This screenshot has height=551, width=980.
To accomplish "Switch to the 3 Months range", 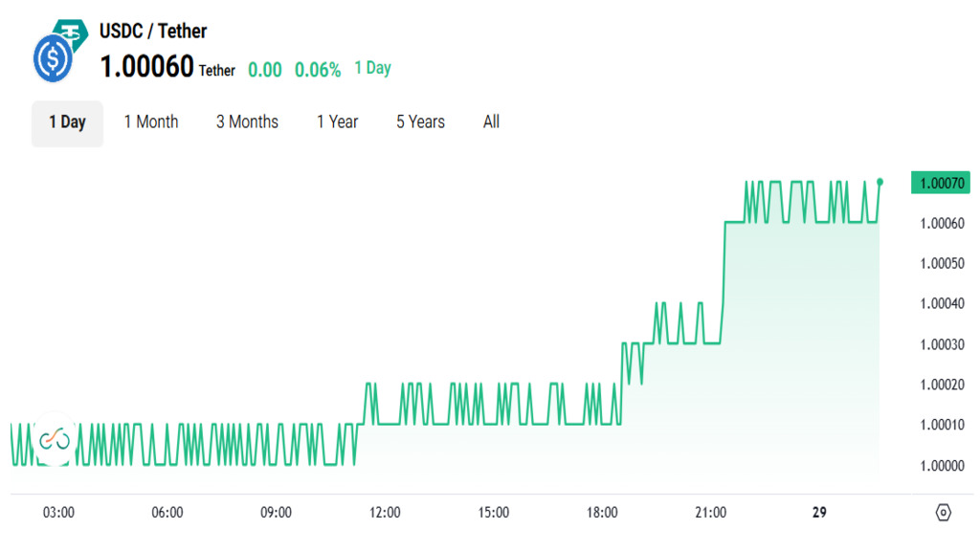I will 247,121.
